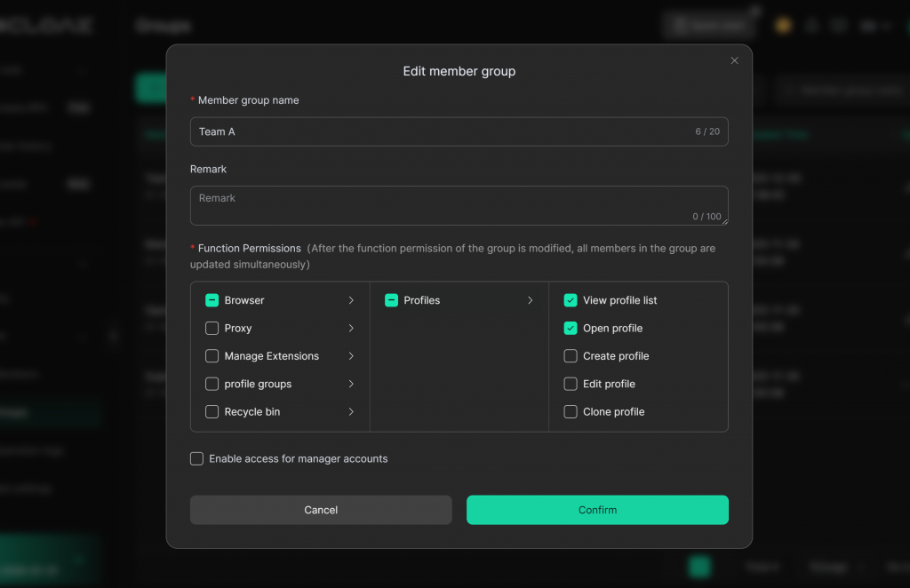Screen dimensions: 910x588
Task: Click the Confirm button
Action: click(x=597, y=510)
